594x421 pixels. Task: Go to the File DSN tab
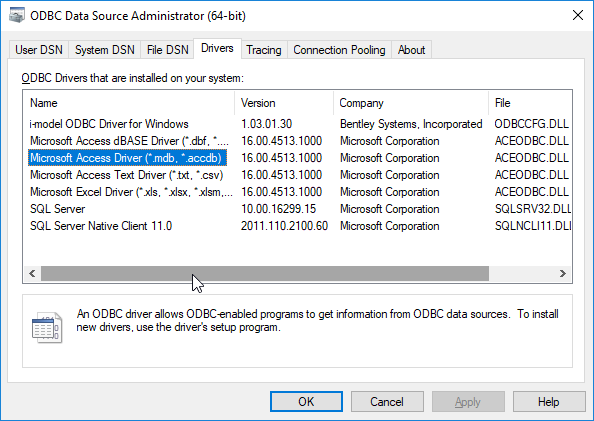(x=167, y=50)
